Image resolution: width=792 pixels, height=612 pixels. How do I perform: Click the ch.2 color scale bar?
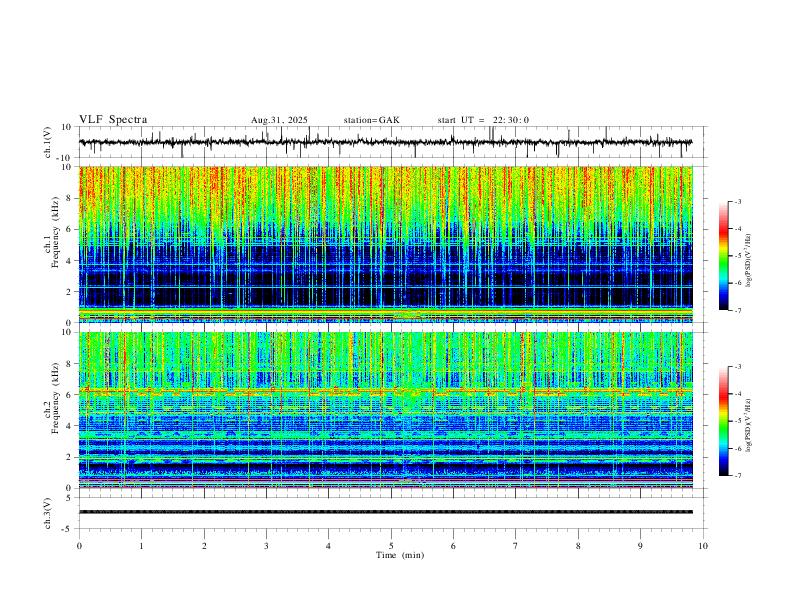[x=724, y=421]
